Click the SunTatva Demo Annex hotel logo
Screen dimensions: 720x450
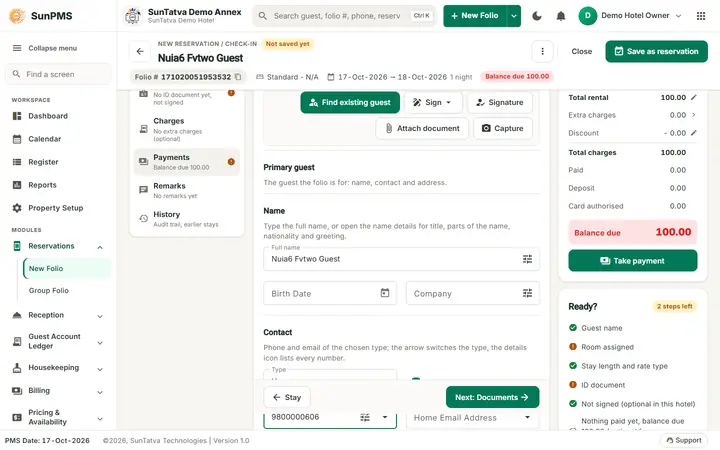(x=133, y=16)
